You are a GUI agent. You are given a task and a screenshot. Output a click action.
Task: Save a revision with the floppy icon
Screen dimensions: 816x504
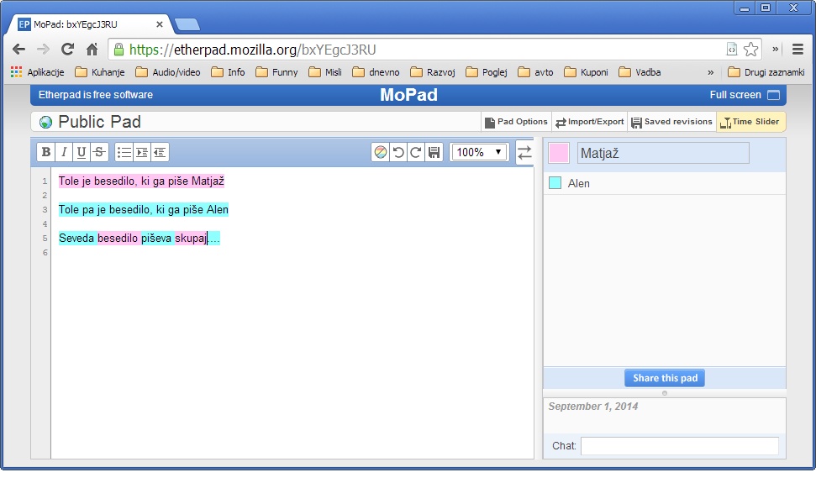(434, 152)
